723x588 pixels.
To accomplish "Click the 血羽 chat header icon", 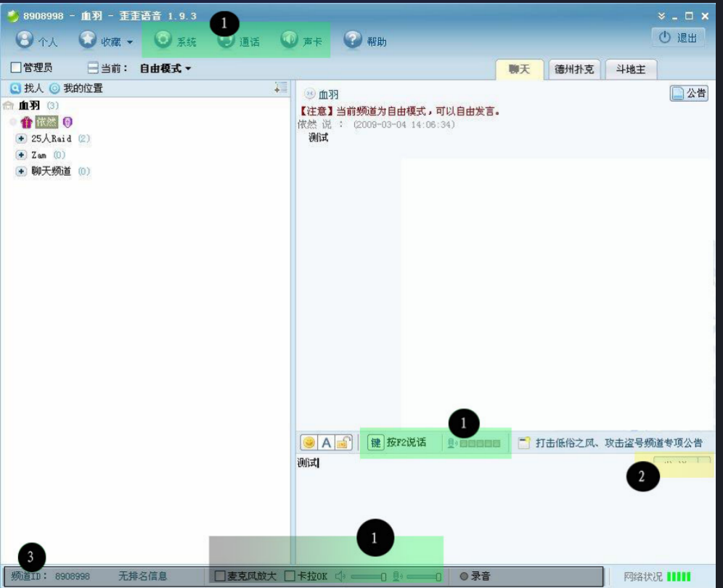I will [x=310, y=94].
